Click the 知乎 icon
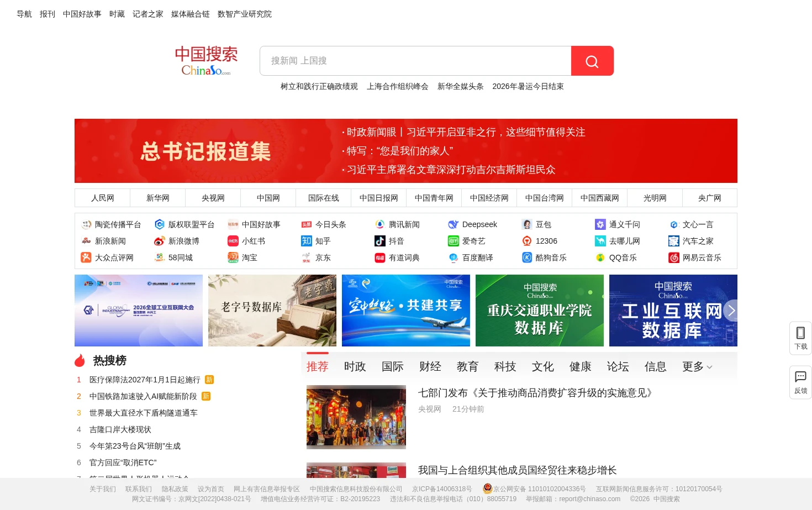The height and width of the screenshot is (510, 812). 307,241
